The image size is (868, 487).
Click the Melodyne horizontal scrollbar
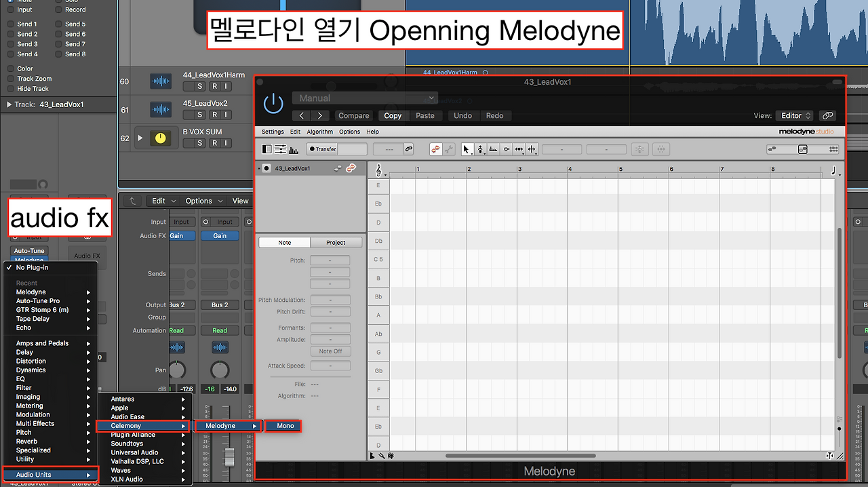[x=521, y=456]
